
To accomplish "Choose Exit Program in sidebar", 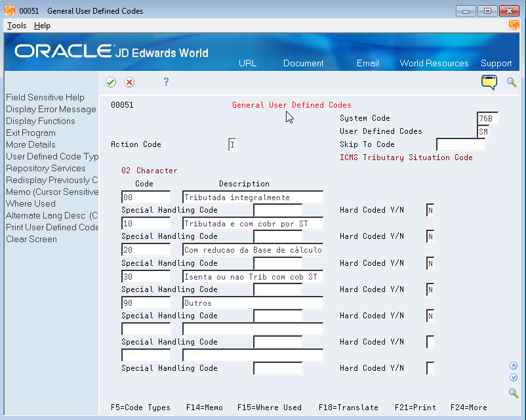I will (31, 133).
